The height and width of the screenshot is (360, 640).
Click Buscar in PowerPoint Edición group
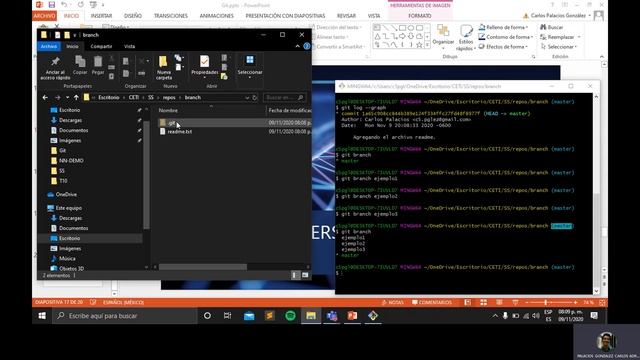click(551, 27)
